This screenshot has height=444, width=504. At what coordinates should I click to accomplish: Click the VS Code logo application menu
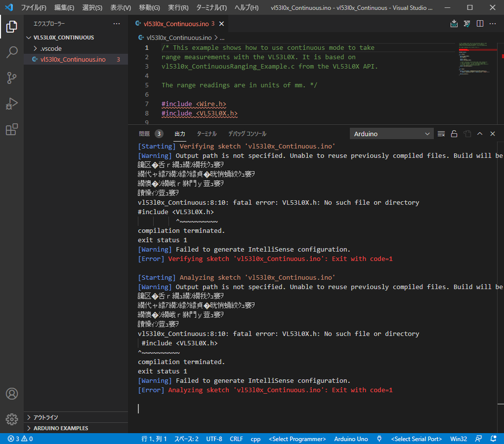point(9,7)
